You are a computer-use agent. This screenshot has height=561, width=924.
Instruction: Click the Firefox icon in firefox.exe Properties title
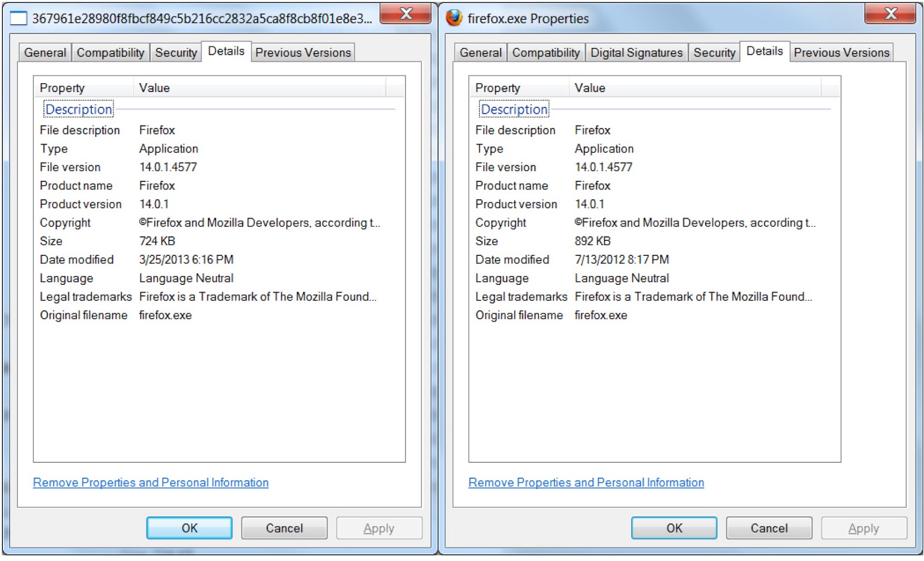click(x=454, y=18)
